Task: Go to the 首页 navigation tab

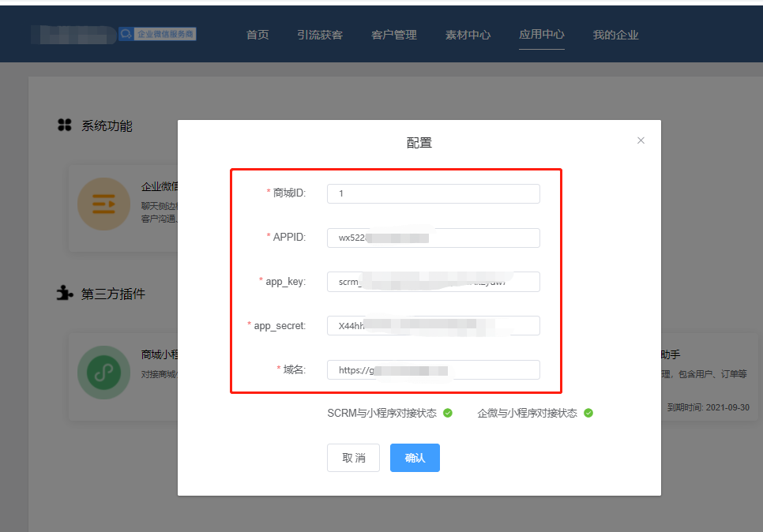Action: coord(257,35)
